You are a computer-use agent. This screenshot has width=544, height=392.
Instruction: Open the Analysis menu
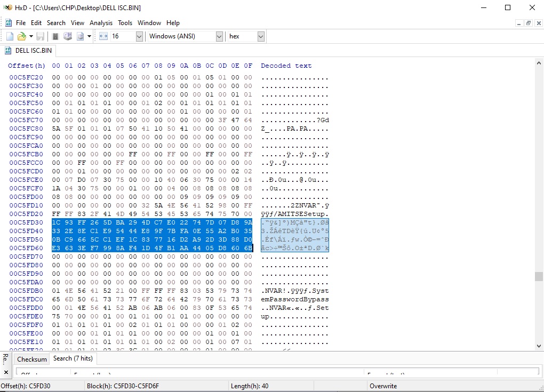click(101, 23)
